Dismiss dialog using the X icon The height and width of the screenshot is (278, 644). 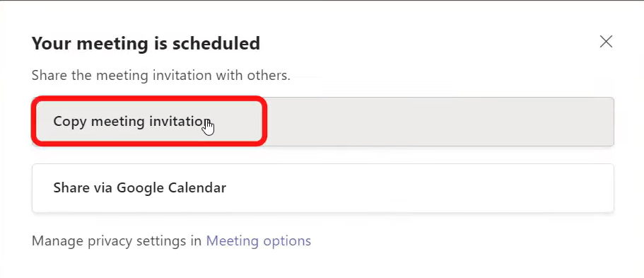606,42
